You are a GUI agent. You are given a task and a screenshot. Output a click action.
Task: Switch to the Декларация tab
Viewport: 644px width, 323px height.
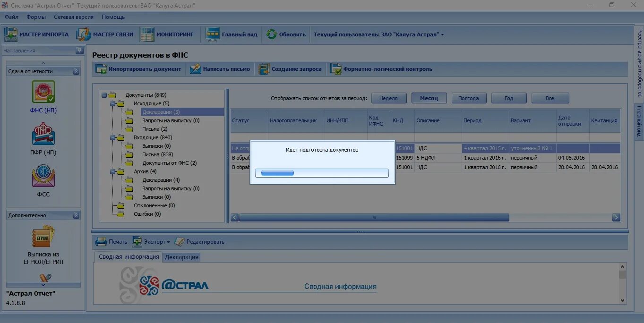point(181,257)
